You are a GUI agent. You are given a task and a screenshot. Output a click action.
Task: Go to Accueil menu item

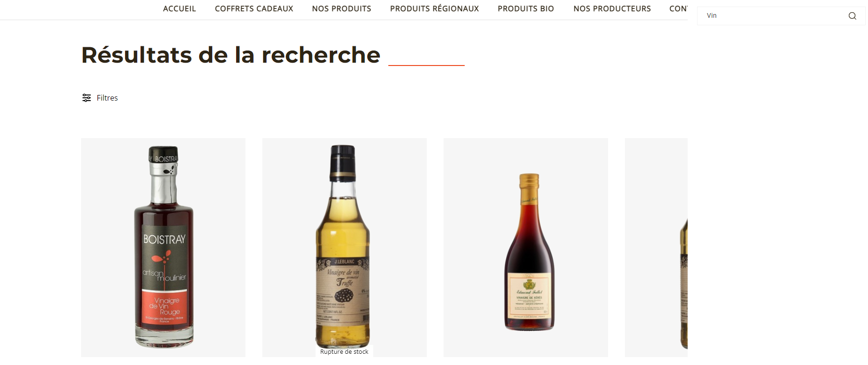pos(179,8)
